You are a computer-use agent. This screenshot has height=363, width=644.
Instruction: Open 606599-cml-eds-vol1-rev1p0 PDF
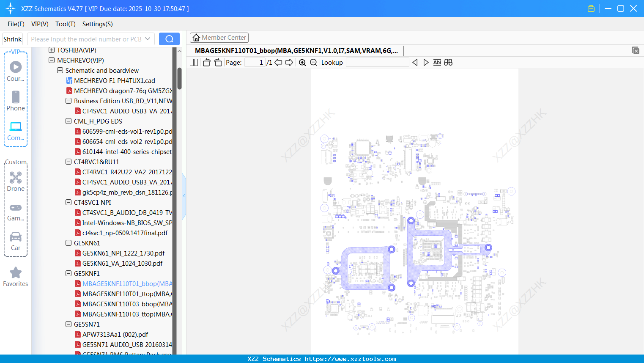pyautogui.click(x=123, y=132)
